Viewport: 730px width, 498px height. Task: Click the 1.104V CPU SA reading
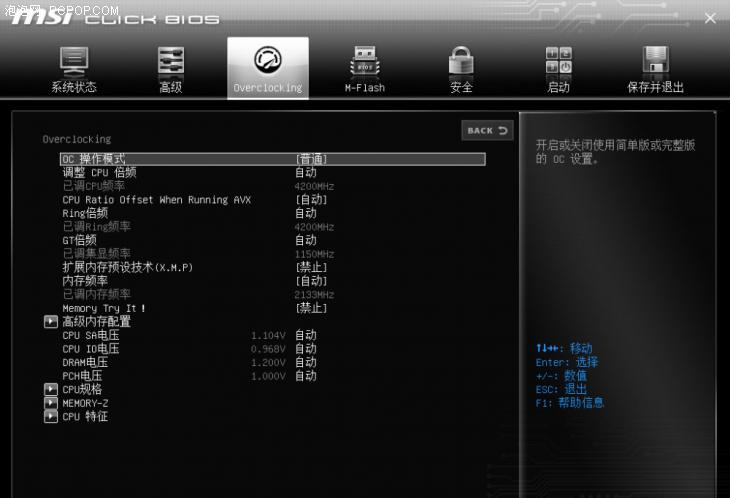269,336
